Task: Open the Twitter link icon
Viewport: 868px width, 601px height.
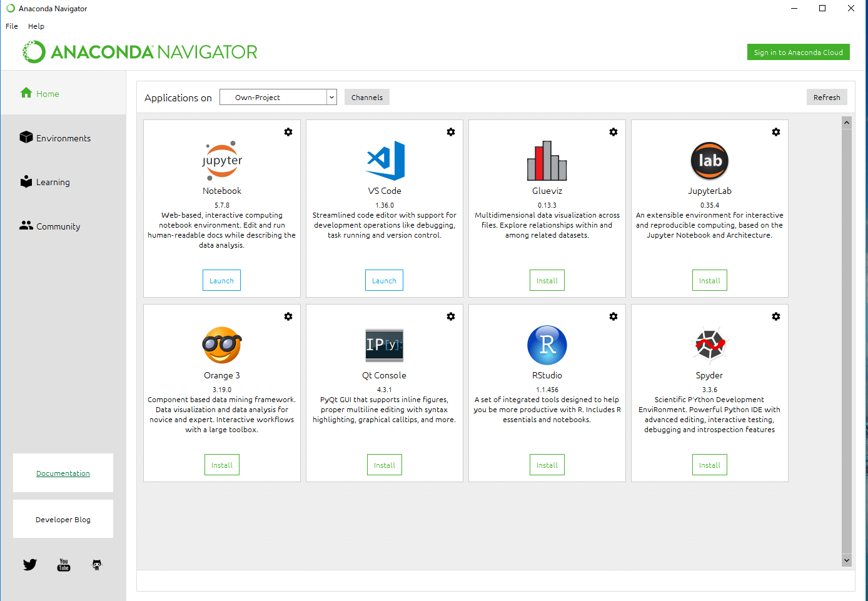Action: [30, 565]
